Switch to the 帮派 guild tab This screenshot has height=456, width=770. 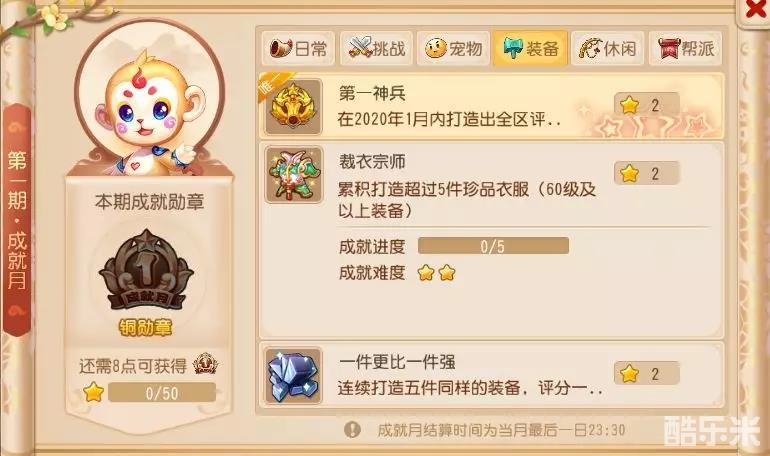pos(686,48)
